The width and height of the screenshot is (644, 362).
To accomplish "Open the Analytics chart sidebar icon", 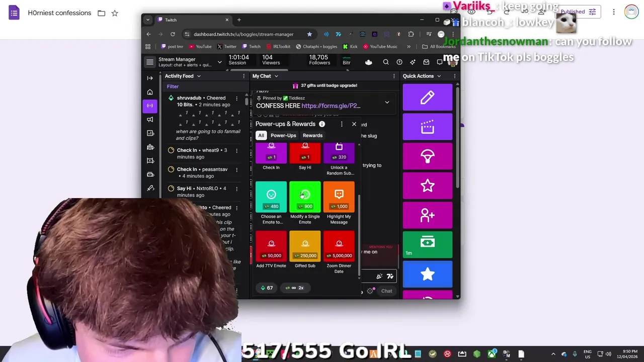I will pyautogui.click(x=150, y=133).
